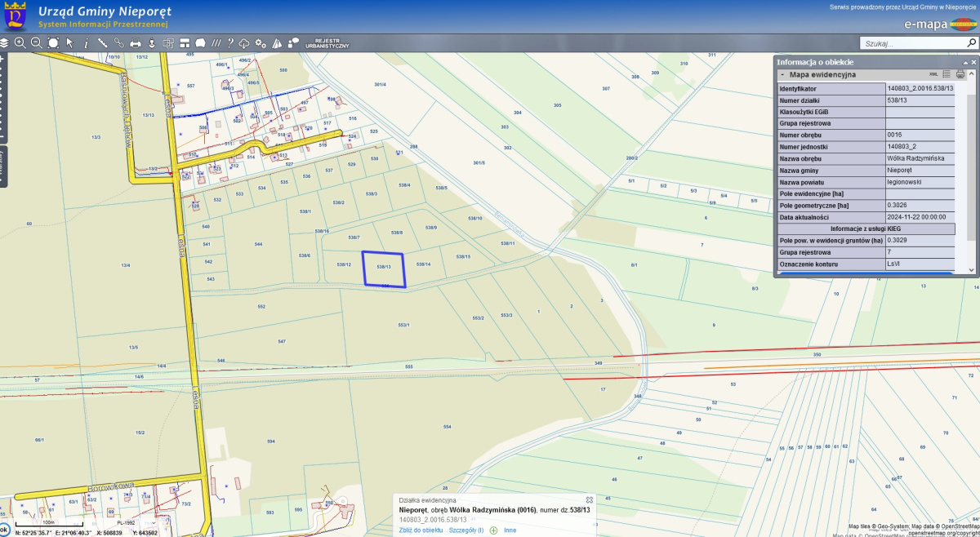This screenshot has width=980, height=537.
Task: Click the Data aktualności value 2024-11-22
Action: point(916,217)
